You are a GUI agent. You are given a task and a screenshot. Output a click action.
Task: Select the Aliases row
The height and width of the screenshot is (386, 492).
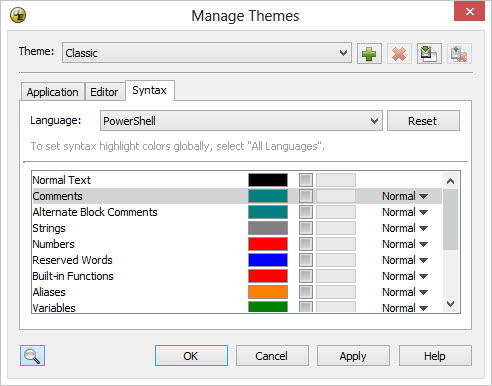[237, 292]
